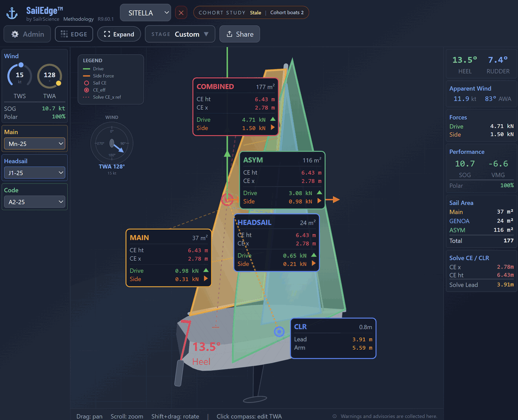Click the blue CLR marker on the hull
518x420 pixels.
[279, 332]
